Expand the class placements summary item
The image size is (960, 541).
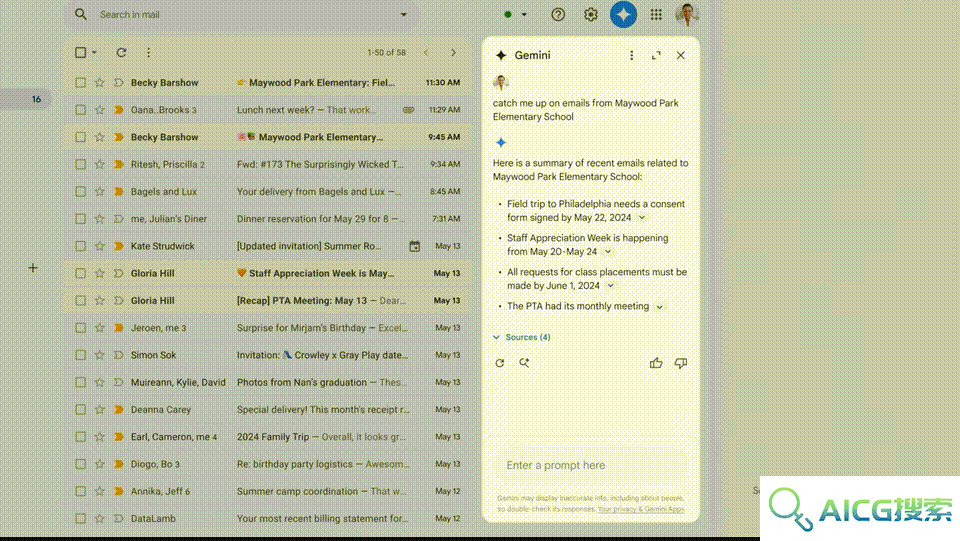coord(610,286)
